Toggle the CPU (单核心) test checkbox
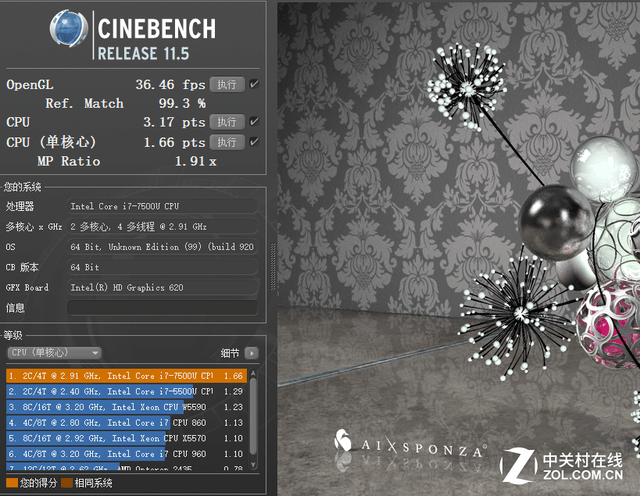 pos(254,142)
